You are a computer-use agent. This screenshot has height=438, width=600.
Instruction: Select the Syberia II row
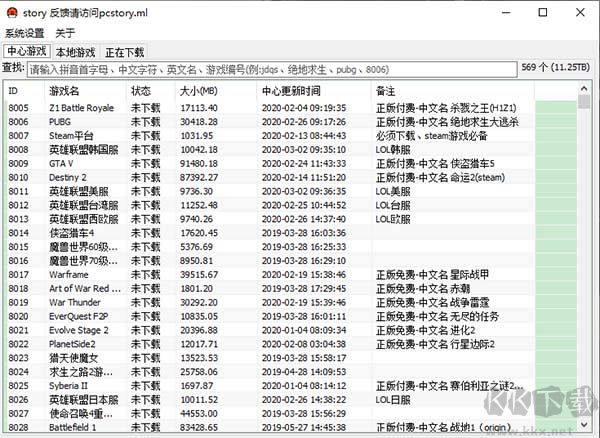click(x=269, y=386)
